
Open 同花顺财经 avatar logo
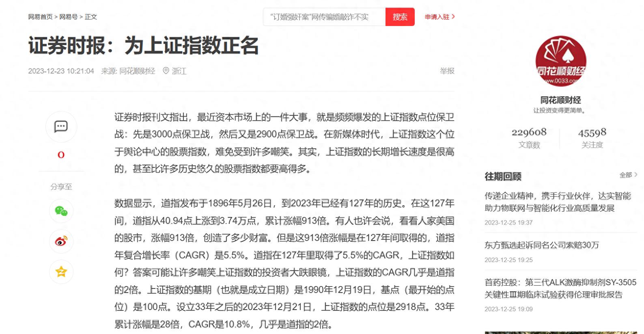560,61
